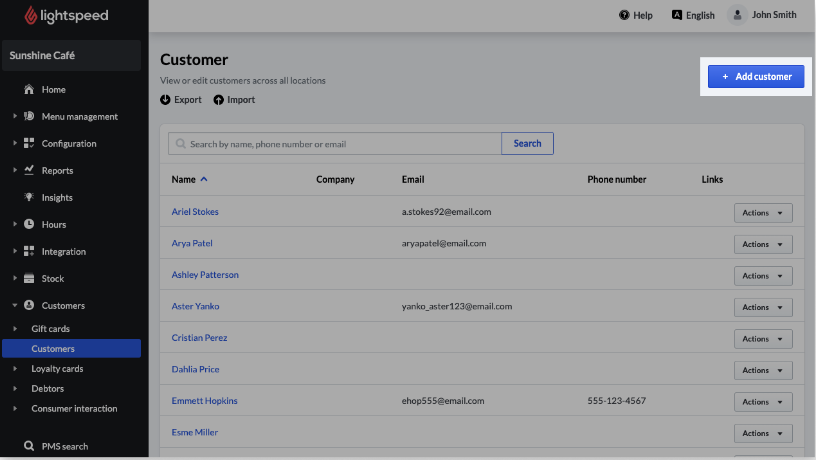Open Actions dropdown for Emmett Hopkins
This screenshot has width=816, height=460.
pyautogui.click(x=763, y=401)
